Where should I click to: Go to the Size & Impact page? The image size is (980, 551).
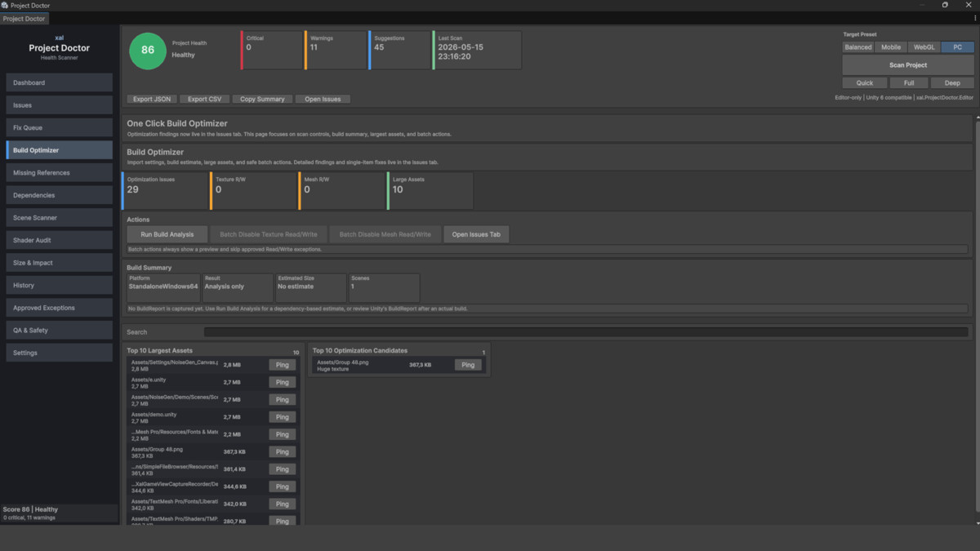[x=59, y=263]
